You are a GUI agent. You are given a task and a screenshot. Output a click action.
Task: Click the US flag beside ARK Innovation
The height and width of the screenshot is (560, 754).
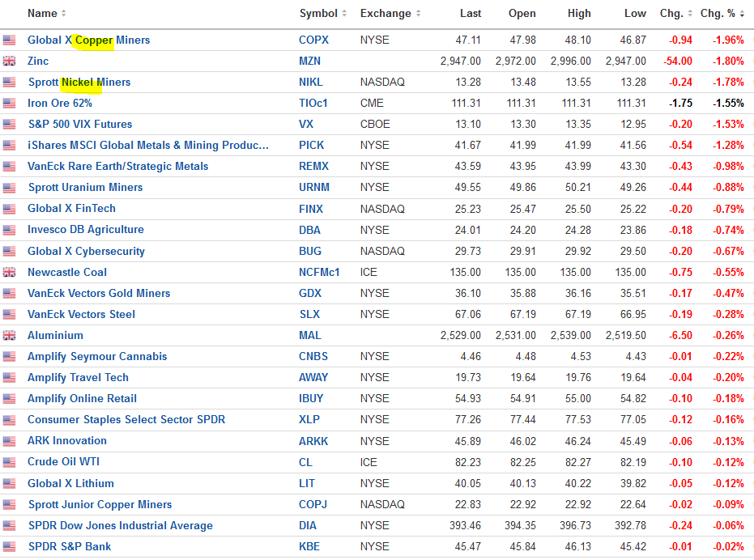tap(9, 441)
